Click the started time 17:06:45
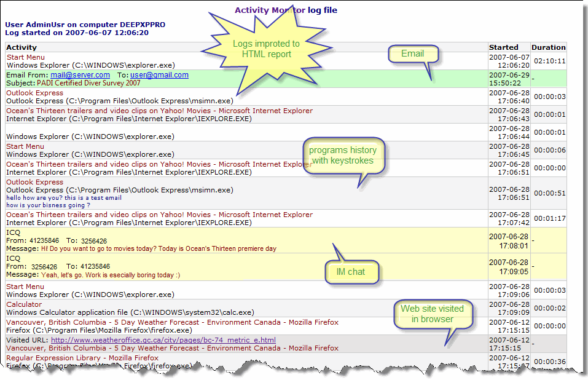Screen dimensions: 588x380 pyautogui.click(x=514, y=154)
